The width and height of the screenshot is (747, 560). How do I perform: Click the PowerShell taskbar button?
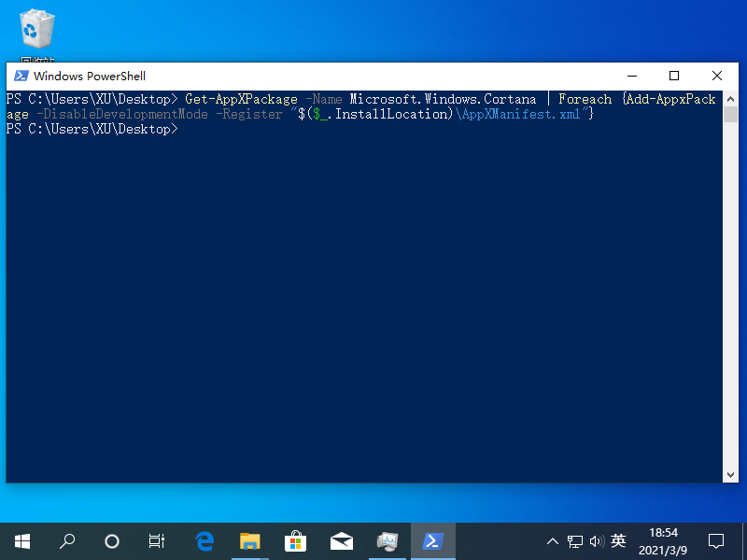point(432,540)
